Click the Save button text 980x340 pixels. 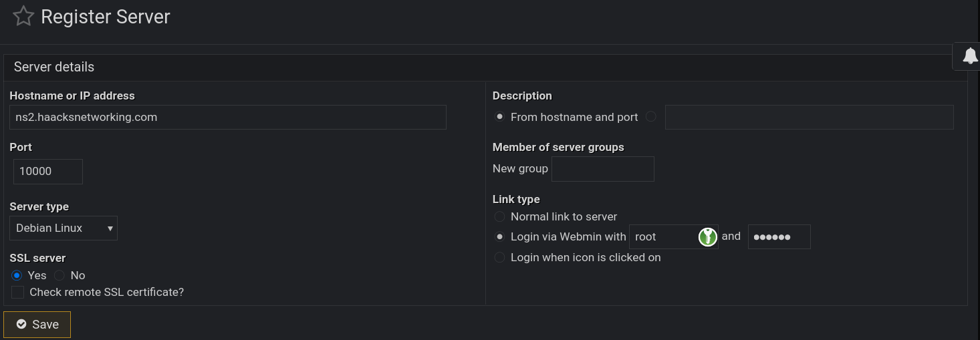[x=45, y=324]
